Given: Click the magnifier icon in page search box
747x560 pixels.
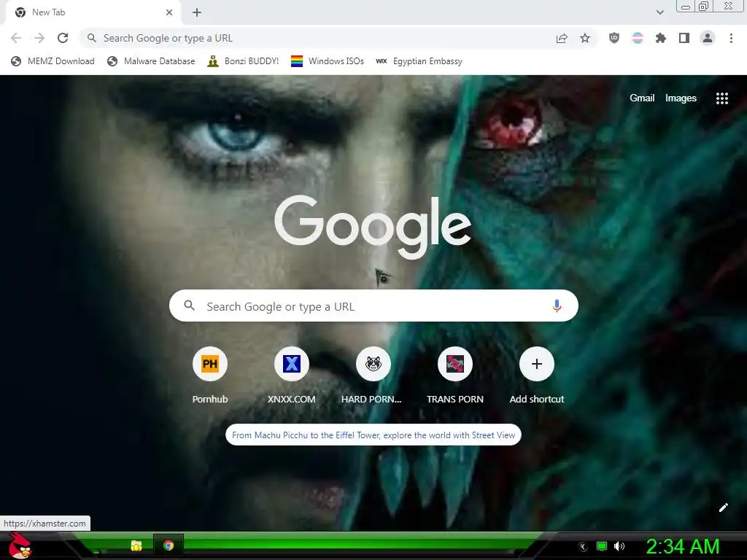Looking at the screenshot, I should click(x=189, y=306).
